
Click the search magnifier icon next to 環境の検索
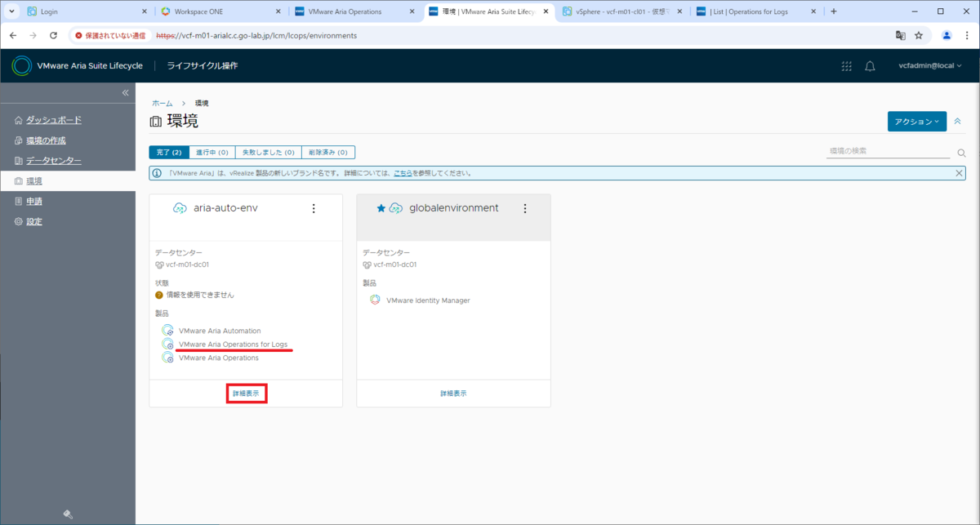click(x=961, y=153)
